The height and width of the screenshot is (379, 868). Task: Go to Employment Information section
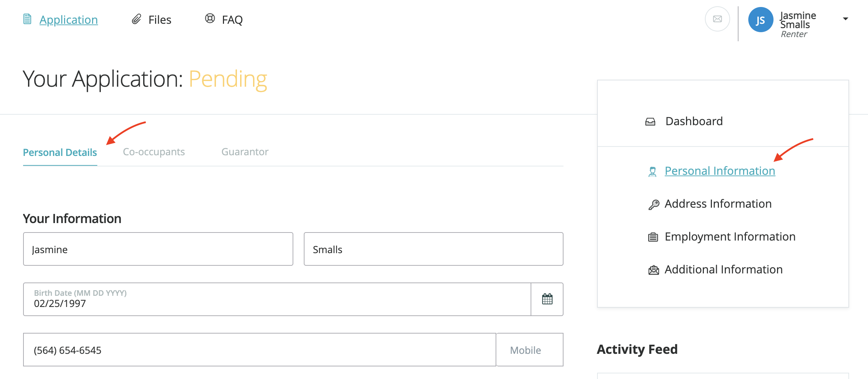[x=730, y=237]
